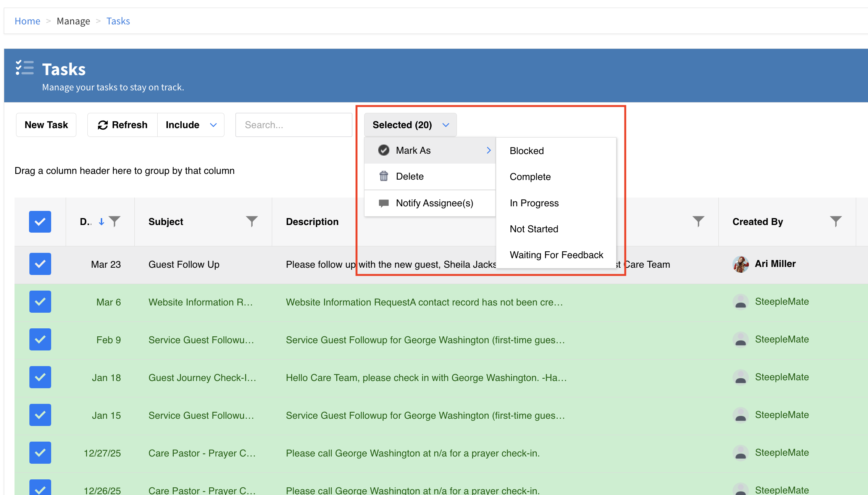Click the date column filter icon
Viewport: 868px width, 495px height.
click(x=115, y=221)
